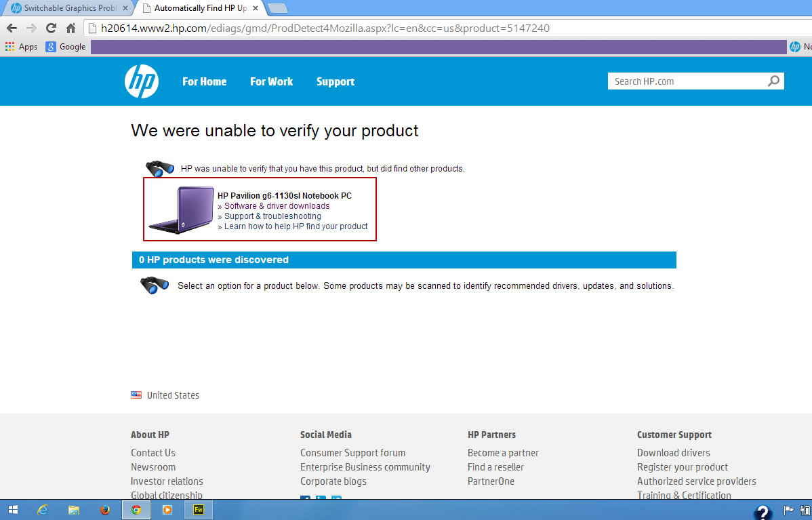This screenshot has width=812, height=520.
Task: Click the help question mark tray icon
Action: click(763, 512)
